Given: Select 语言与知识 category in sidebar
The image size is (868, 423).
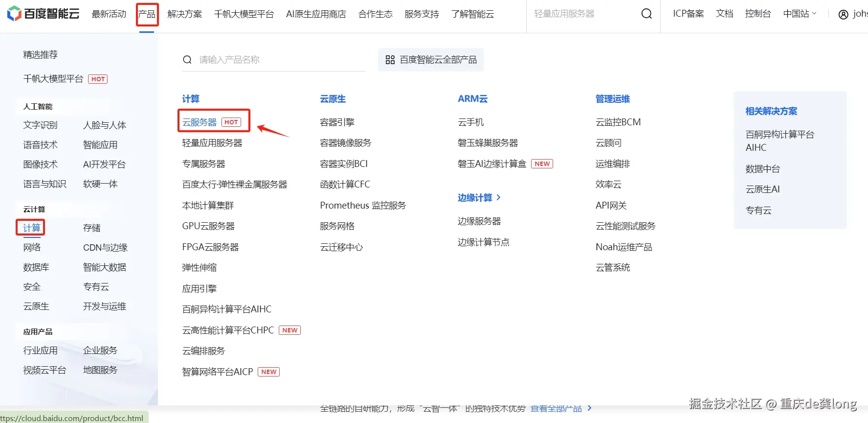Looking at the screenshot, I should pos(45,184).
